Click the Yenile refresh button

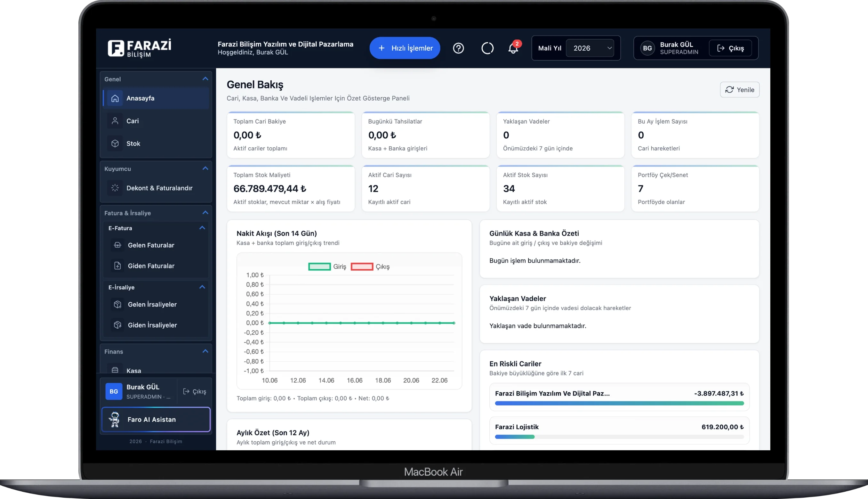[740, 90]
